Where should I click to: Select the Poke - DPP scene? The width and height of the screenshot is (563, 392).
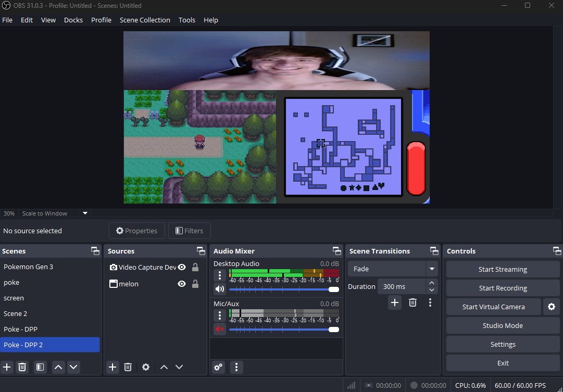click(50, 329)
